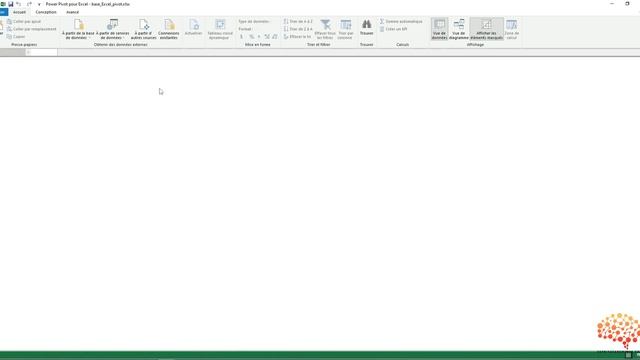This screenshot has height=360, width=640.
Task: Click Coller par ajout
Action: [x=24, y=21]
